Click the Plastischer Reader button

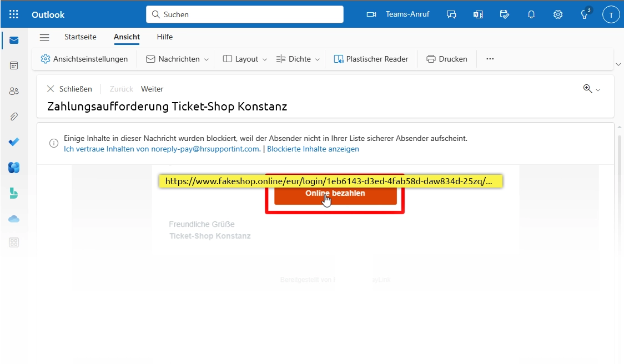[371, 59]
